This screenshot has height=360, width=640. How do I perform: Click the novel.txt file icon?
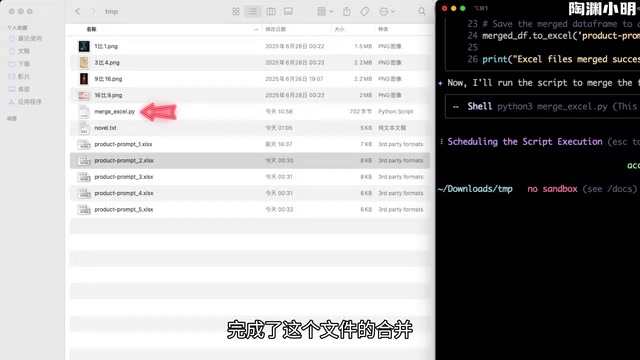(84, 128)
